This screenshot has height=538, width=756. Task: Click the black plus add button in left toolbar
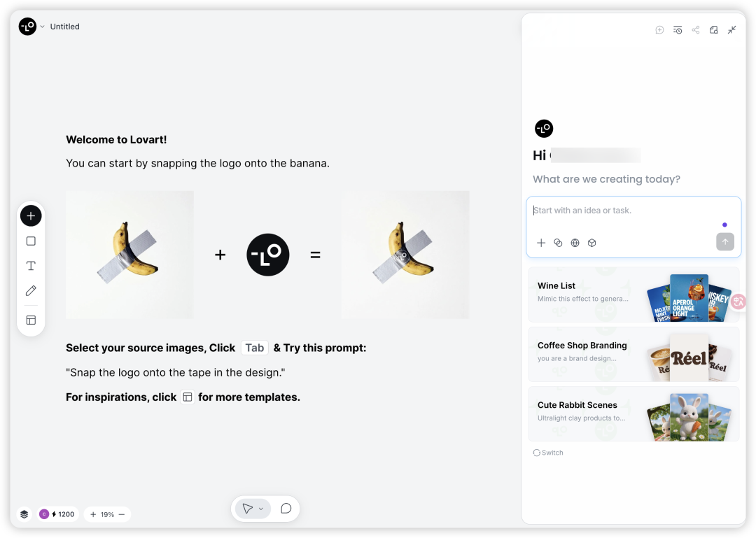(x=31, y=216)
